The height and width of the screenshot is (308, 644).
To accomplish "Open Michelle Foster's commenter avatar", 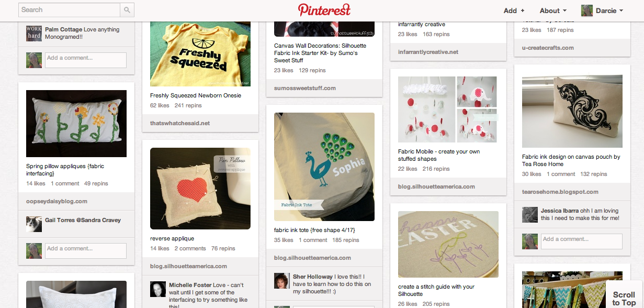I will click(x=158, y=289).
